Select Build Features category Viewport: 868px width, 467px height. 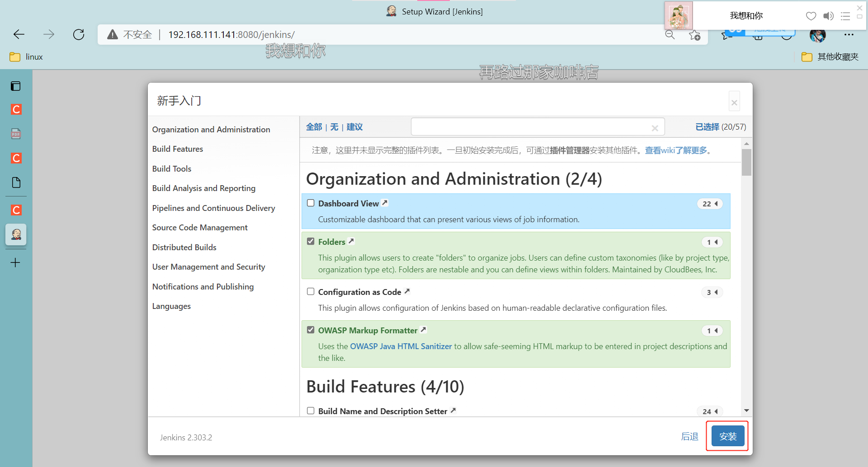(x=178, y=149)
